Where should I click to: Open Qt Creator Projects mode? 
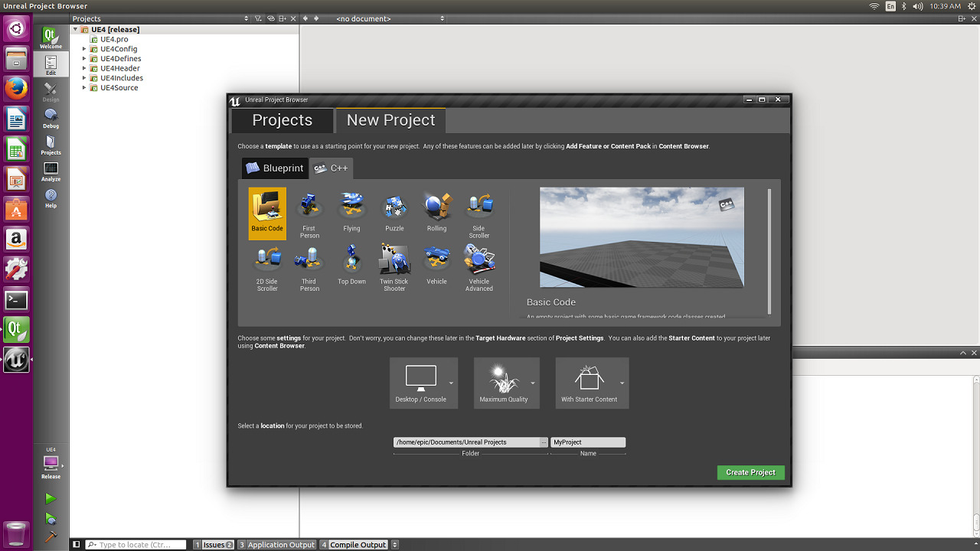tap(51, 145)
